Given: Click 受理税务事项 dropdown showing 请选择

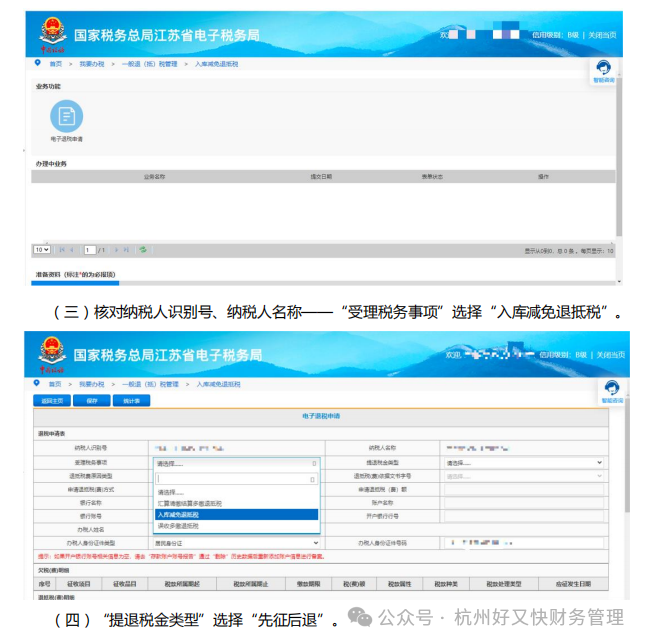Looking at the screenshot, I should point(237,463).
